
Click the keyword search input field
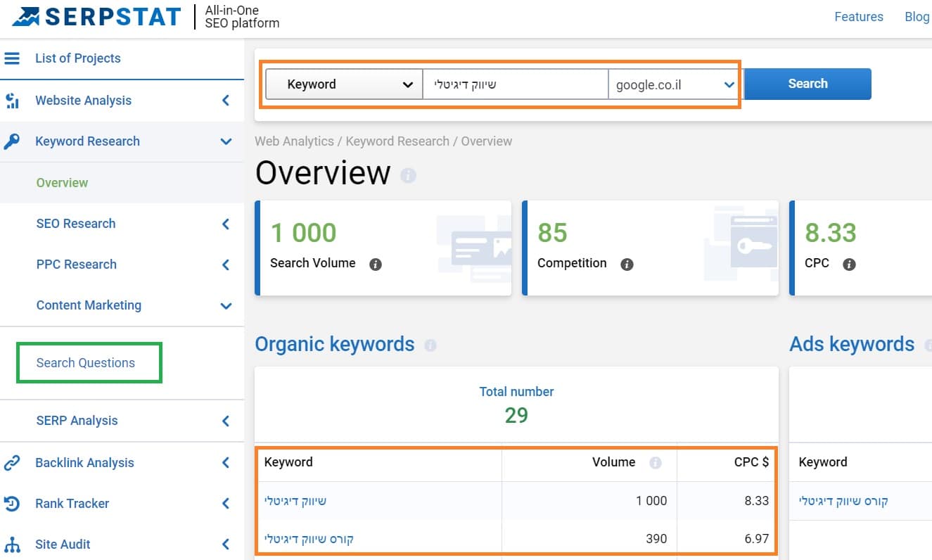point(515,84)
